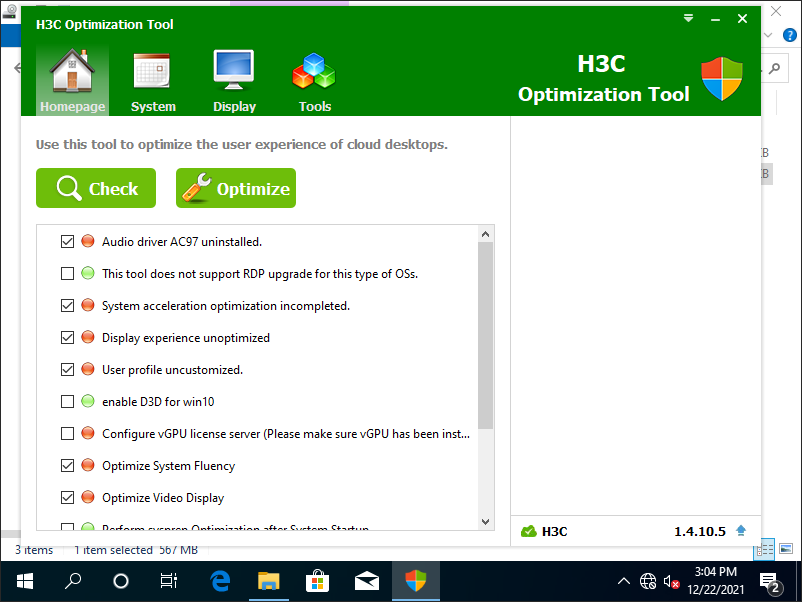Image resolution: width=802 pixels, height=602 pixels.
Task: Switch to the Tools tab
Action: pyautogui.click(x=315, y=80)
